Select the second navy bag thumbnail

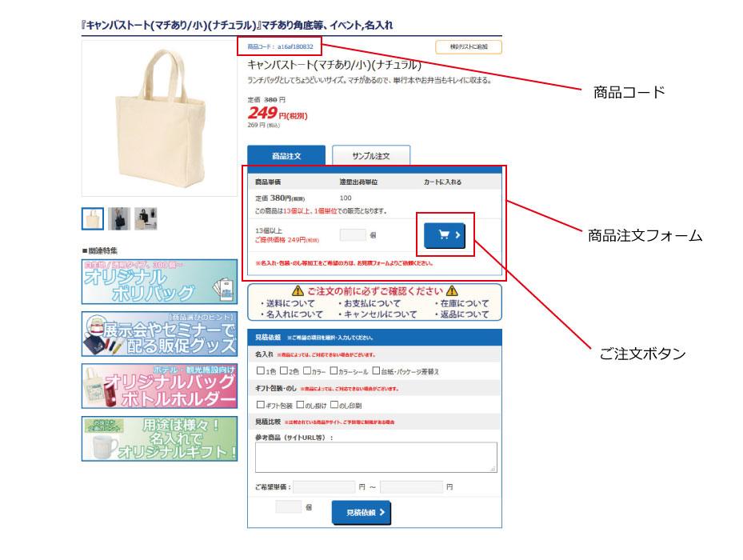click(x=119, y=218)
